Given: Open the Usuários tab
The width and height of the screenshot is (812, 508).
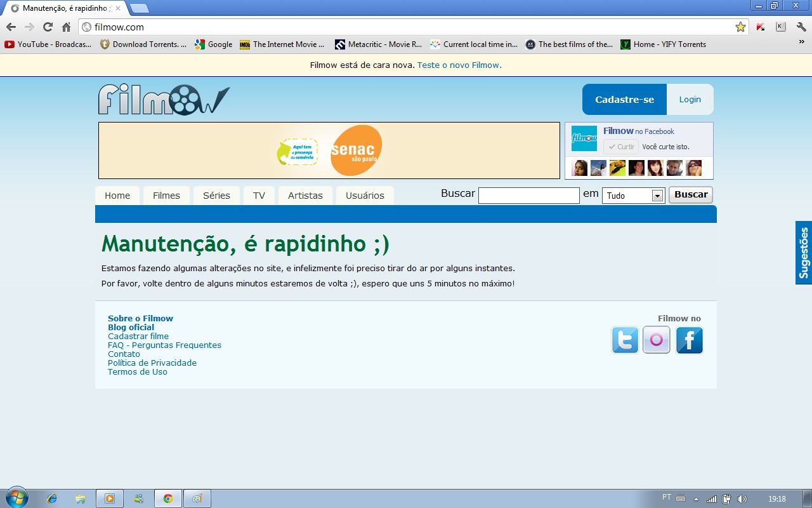Looking at the screenshot, I should point(365,196).
